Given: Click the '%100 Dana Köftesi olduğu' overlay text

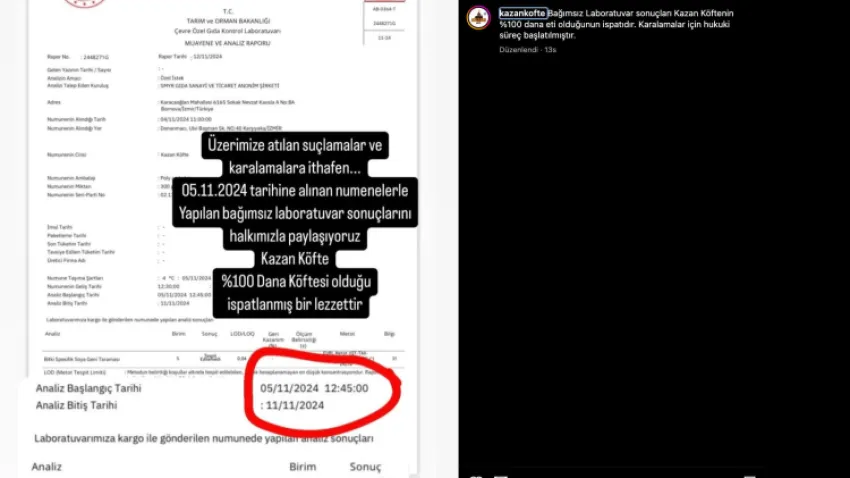Looking at the screenshot, I should click(x=295, y=282).
